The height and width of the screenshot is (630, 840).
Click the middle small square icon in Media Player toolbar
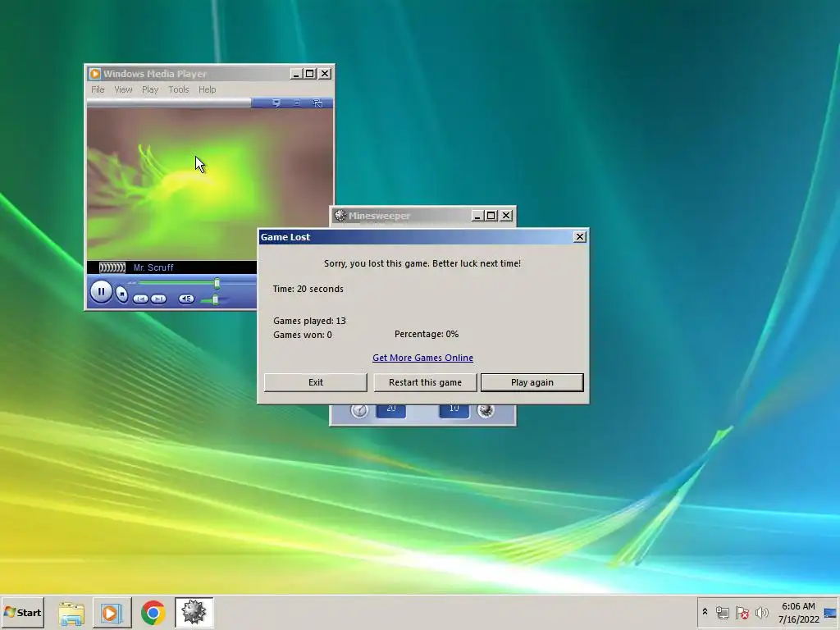click(x=297, y=103)
